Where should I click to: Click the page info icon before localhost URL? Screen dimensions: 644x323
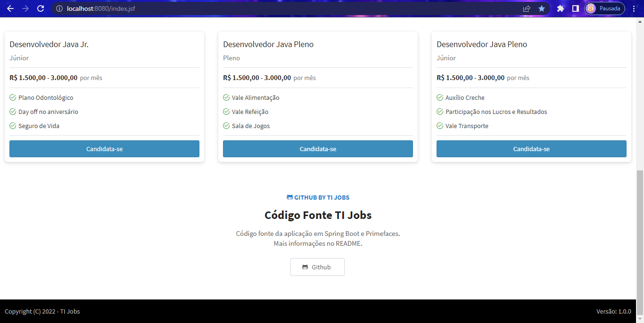(59, 8)
